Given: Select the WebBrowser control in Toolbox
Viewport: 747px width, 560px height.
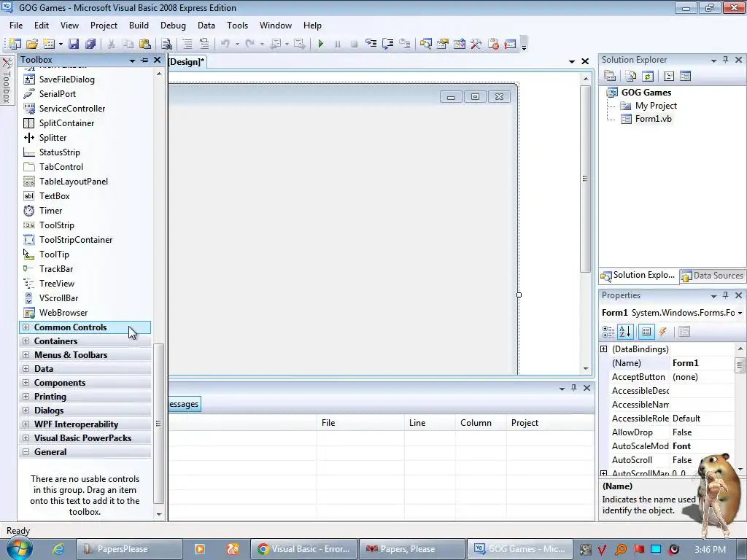Looking at the screenshot, I should click(63, 313).
